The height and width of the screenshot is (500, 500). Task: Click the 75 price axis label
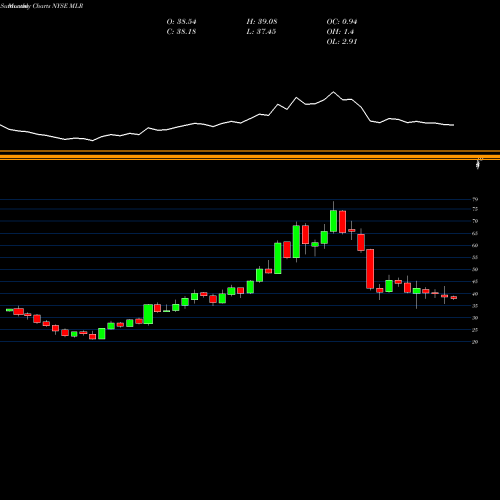click(x=475, y=209)
